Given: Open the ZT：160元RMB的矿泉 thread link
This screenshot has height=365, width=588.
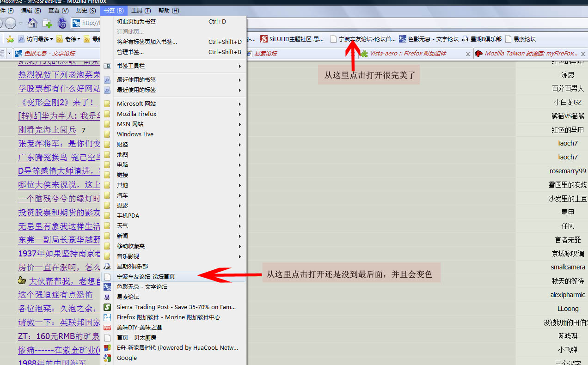Looking at the screenshot, I should pos(59,336).
